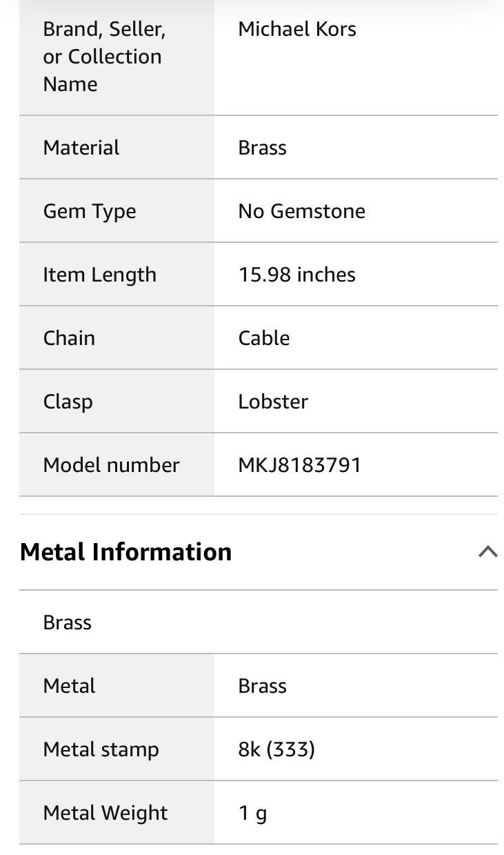Image resolution: width=504 pixels, height=855 pixels.
Task: Select model number MKJ8183791
Action: (x=300, y=465)
